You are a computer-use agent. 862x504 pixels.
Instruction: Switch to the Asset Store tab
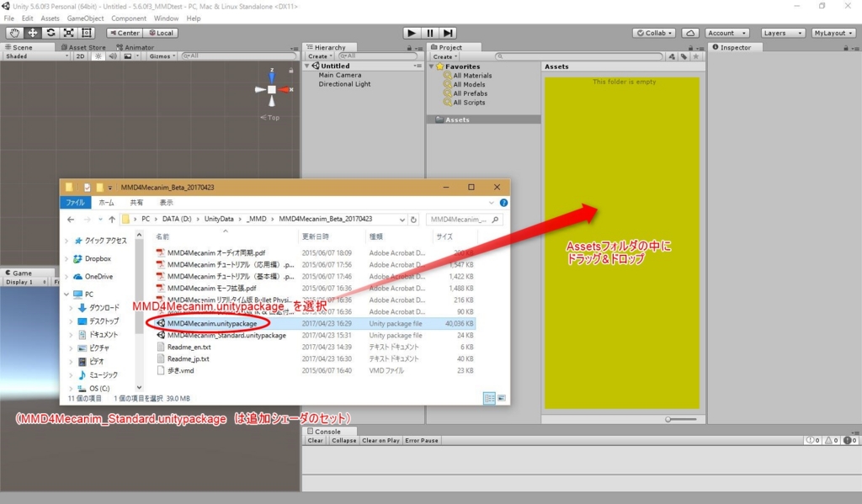(x=83, y=47)
